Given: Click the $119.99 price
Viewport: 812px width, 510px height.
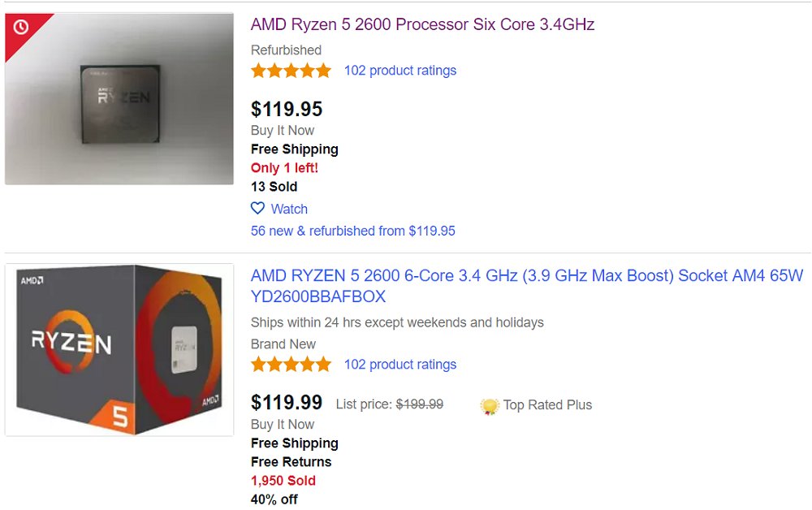Looking at the screenshot, I should 287,402.
